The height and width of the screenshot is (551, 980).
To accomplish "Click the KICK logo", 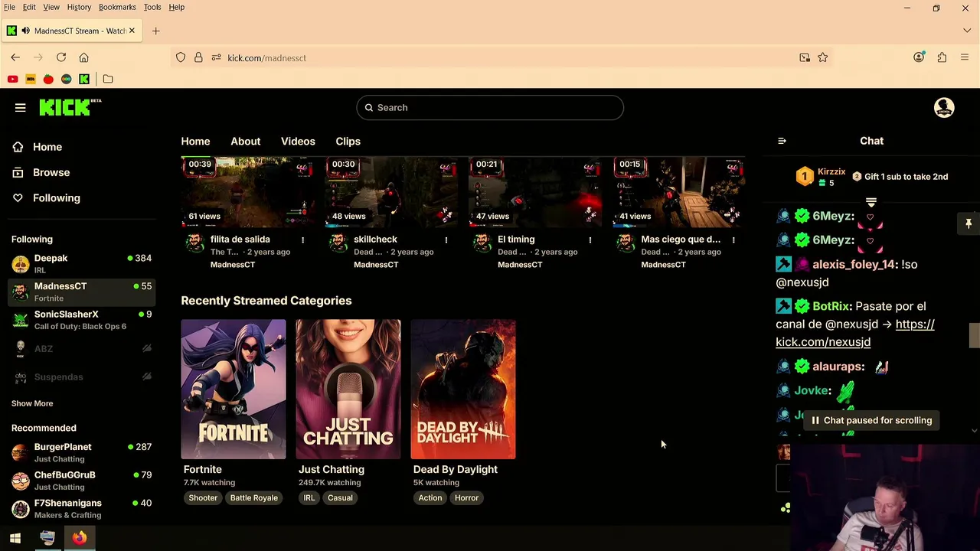I will click(70, 107).
